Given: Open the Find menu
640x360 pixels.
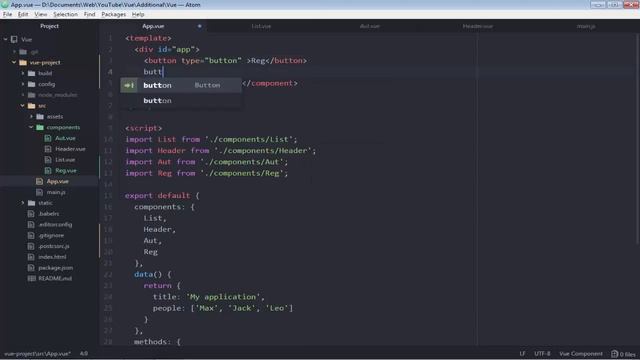Looking at the screenshot, I should [89, 14].
